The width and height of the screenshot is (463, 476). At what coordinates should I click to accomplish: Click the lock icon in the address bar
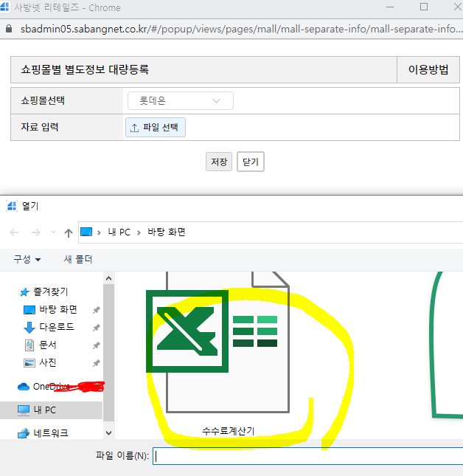tap(9, 29)
